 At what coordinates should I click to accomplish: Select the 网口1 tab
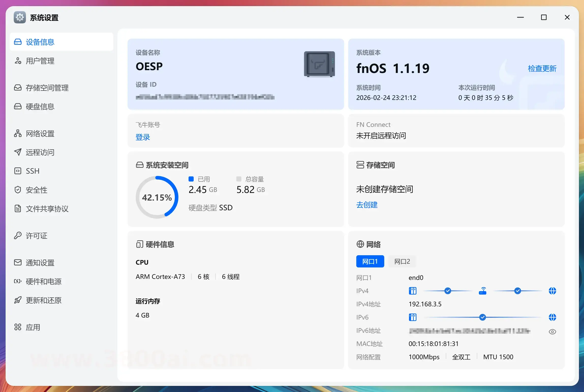(370, 261)
